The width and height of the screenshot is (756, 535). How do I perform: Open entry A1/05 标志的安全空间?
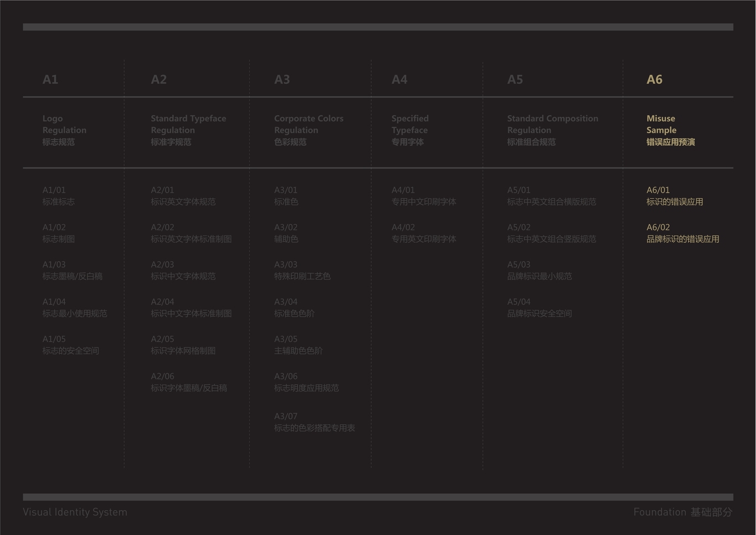tap(71, 344)
